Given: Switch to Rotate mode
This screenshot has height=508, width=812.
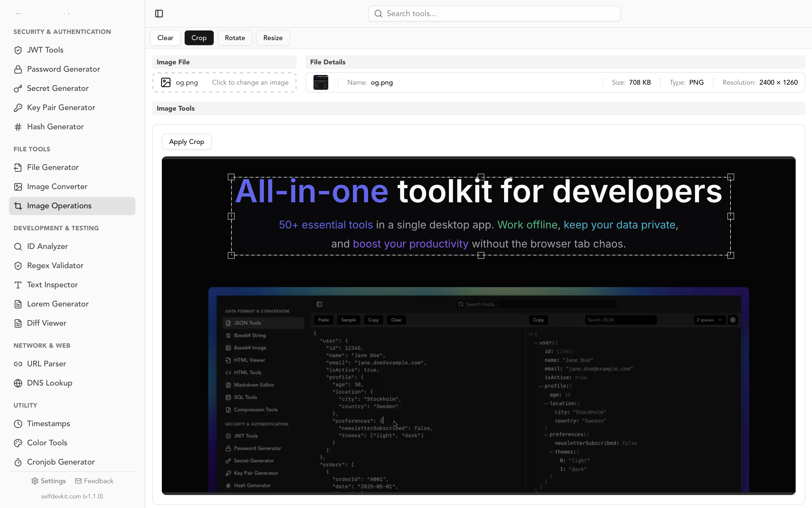Looking at the screenshot, I should pos(235,38).
